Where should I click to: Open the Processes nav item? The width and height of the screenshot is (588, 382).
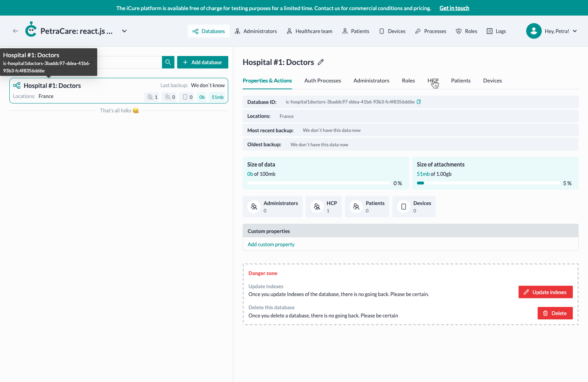(430, 31)
